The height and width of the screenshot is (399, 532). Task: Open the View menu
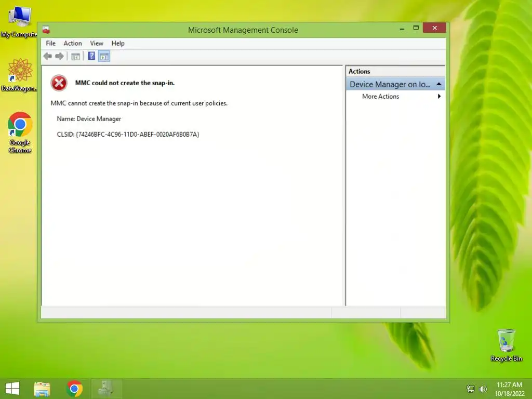click(96, 44)
